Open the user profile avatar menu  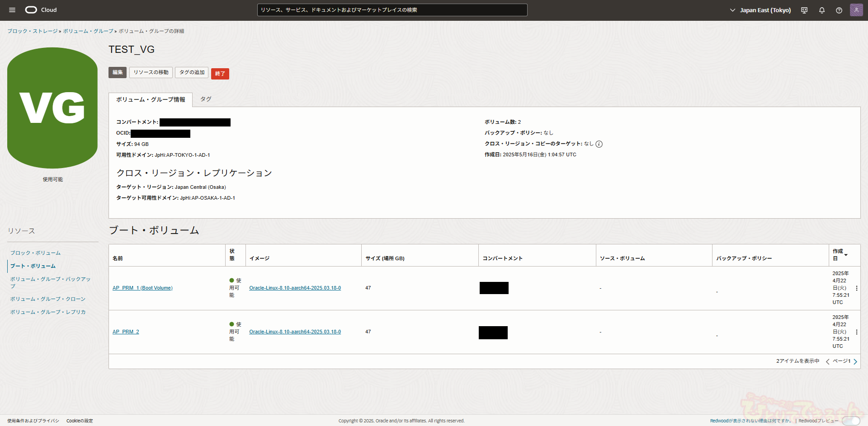[x=856, y=10]
